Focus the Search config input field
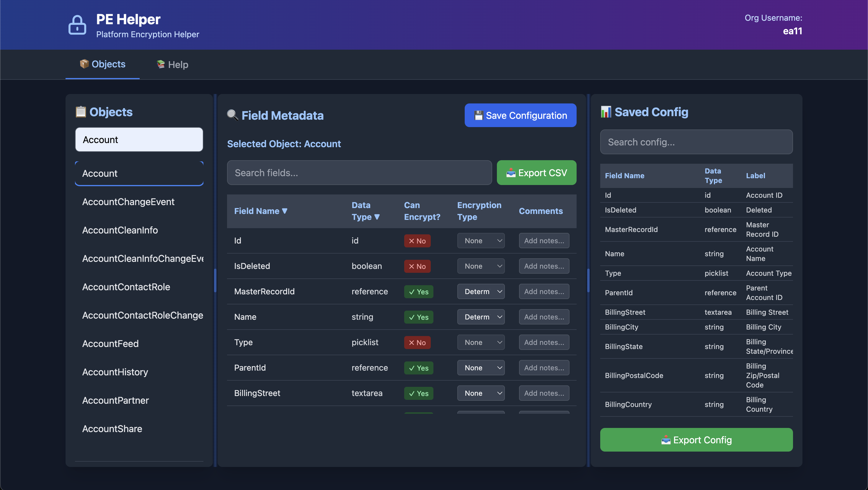Viewport: 868px width, 490px height. tap(696, 142)
